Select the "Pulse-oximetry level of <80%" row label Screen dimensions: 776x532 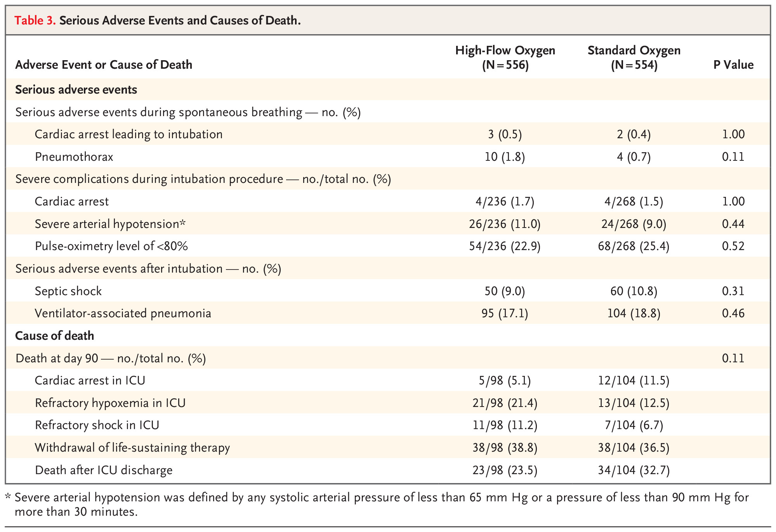(x=111, y=246)
